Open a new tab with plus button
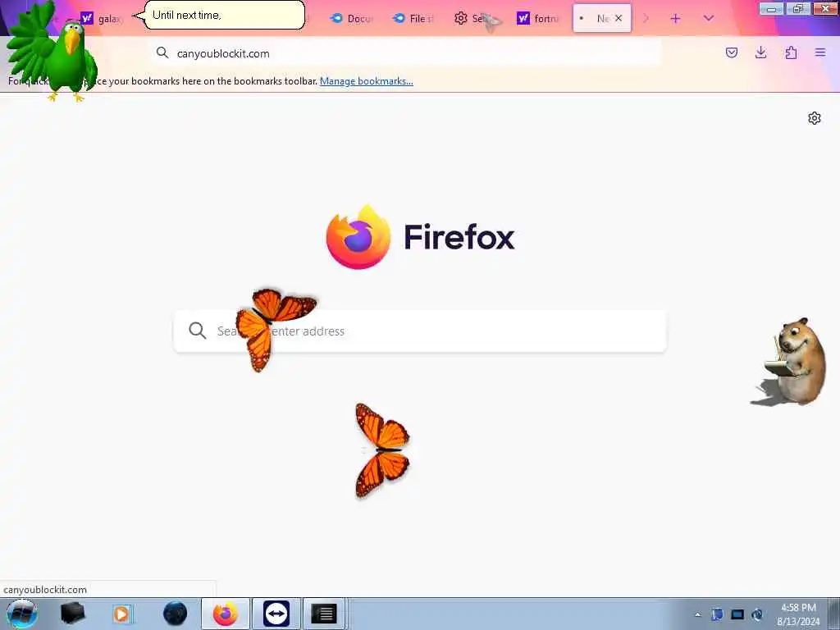The image size is (840, 630). click(675, 18)
